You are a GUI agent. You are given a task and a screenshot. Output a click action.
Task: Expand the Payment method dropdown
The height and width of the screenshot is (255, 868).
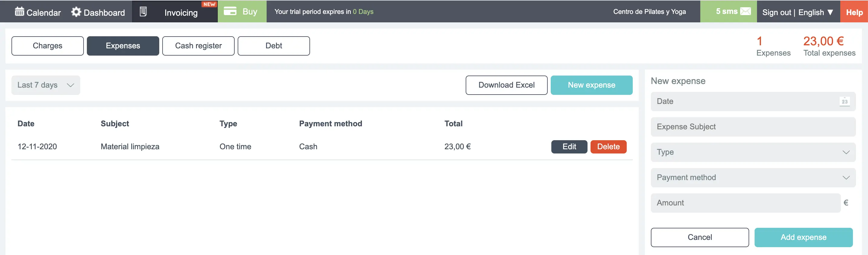point(753,177)
